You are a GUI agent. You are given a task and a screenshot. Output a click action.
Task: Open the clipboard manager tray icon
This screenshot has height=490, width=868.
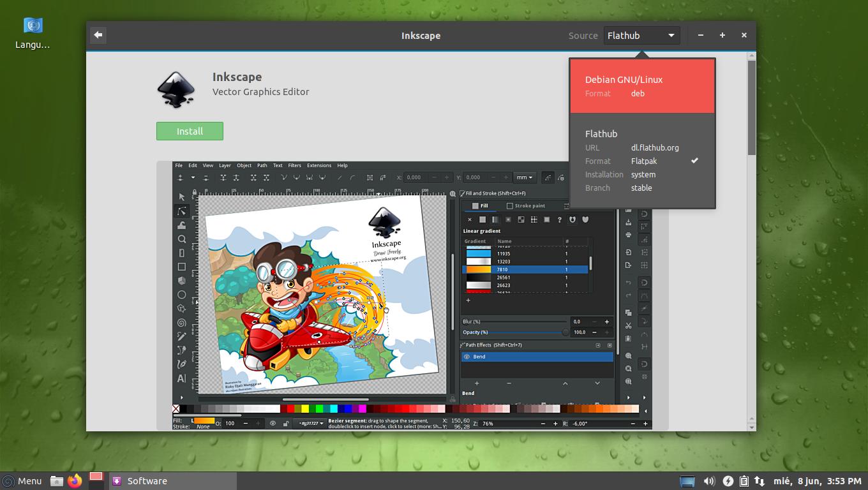click(x=744, y=481)
